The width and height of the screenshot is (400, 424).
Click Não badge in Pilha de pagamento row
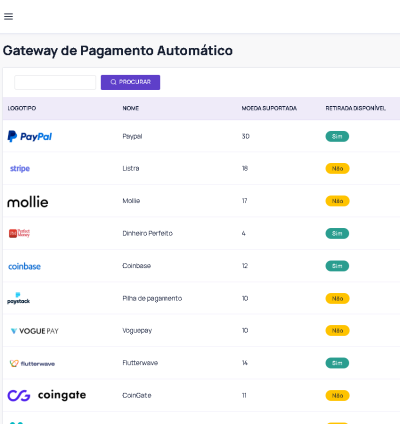[337, 298]
